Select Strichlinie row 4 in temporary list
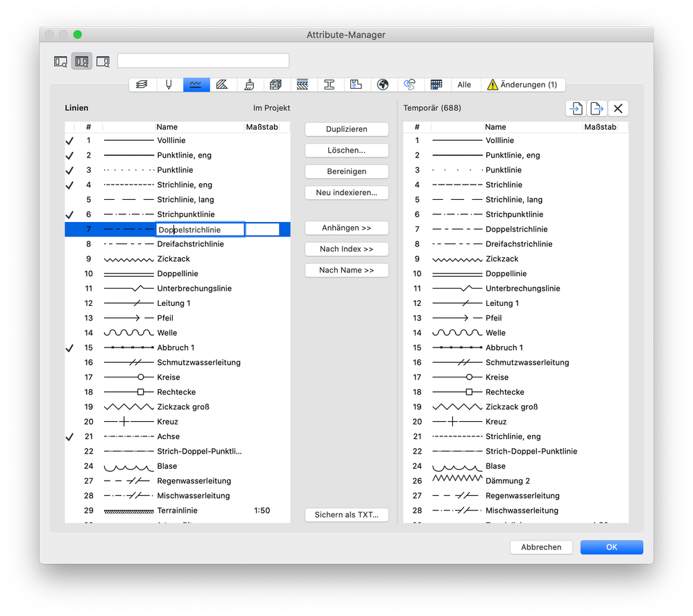This screenshot has width=693, height=616. tap(516, 185)
